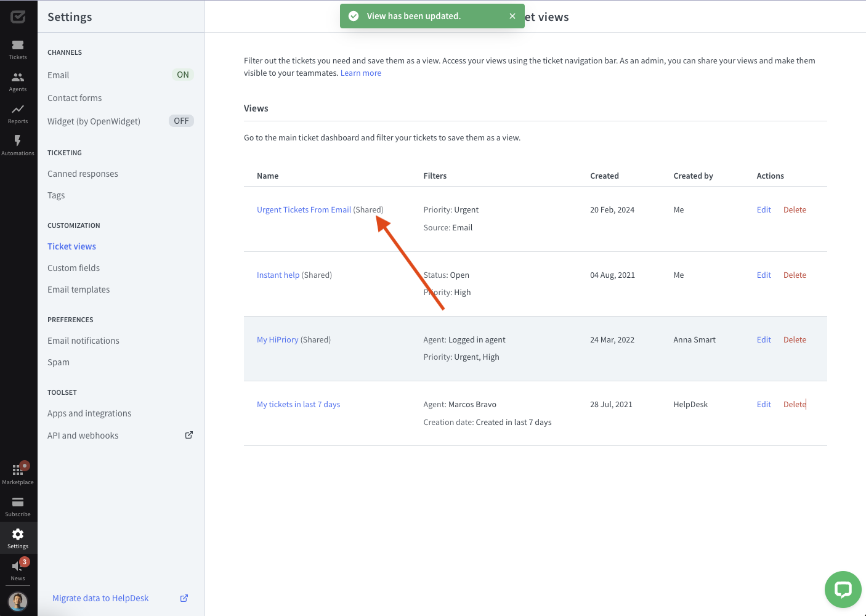
Task: Open Apps and integrations
Action: pos(89,413)
